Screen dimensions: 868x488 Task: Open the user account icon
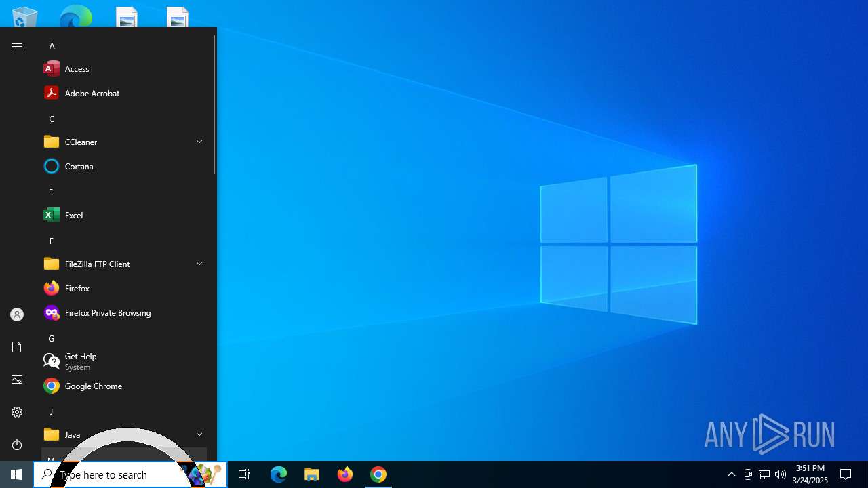[x=17, y=314]
